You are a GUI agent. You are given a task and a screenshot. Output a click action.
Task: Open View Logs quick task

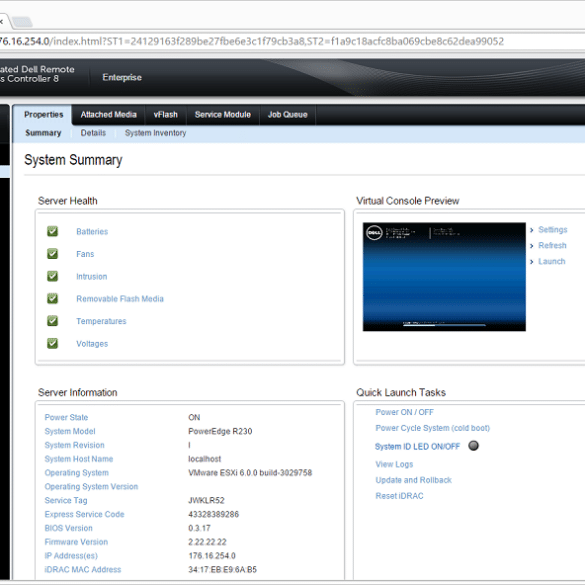(394, 464)
